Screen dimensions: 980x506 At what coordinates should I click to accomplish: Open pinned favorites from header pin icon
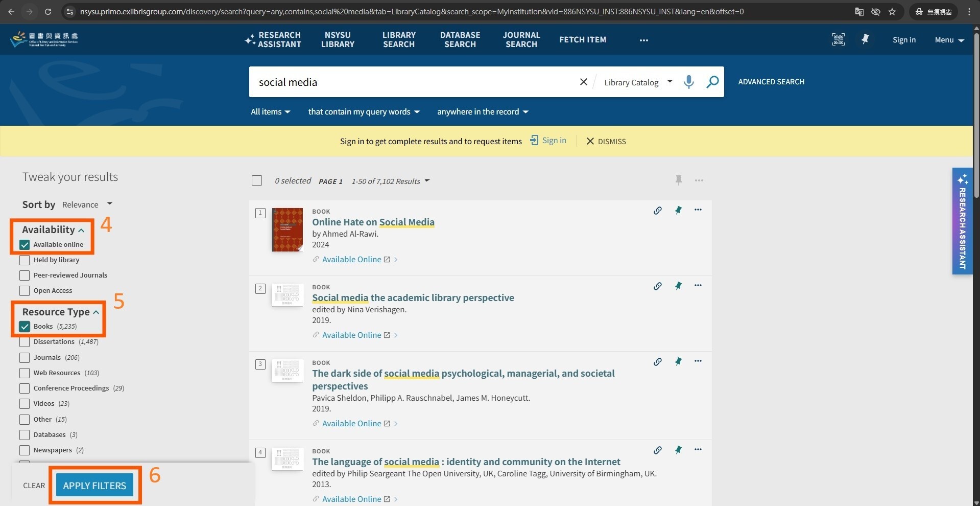tap(865, 39)
